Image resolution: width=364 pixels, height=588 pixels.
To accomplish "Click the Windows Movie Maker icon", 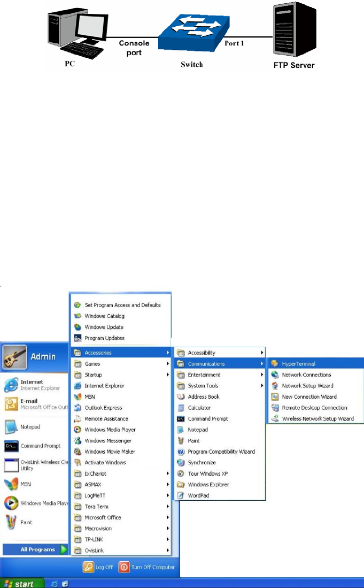I will tap(78, 452).
